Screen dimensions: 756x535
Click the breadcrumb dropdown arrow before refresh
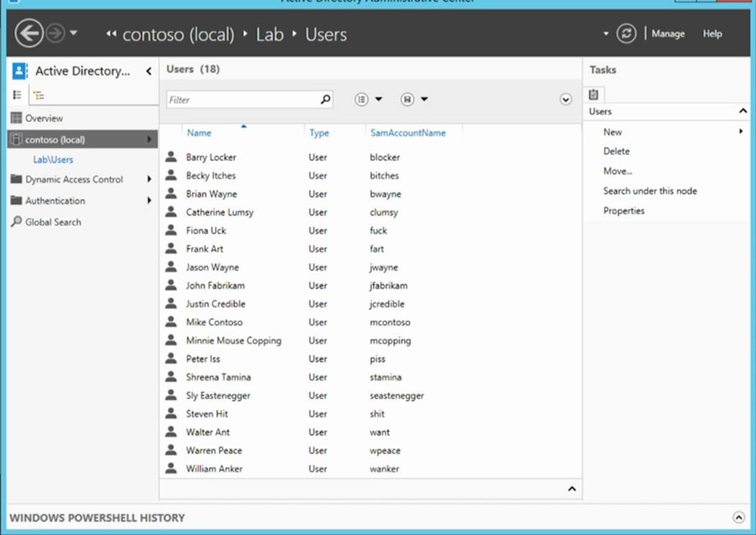pos(605,34)
